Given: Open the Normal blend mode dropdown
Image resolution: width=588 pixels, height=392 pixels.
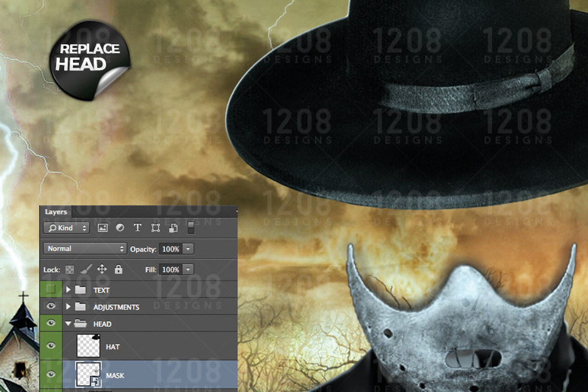Looking at the screenshot, I should point(85,248).
